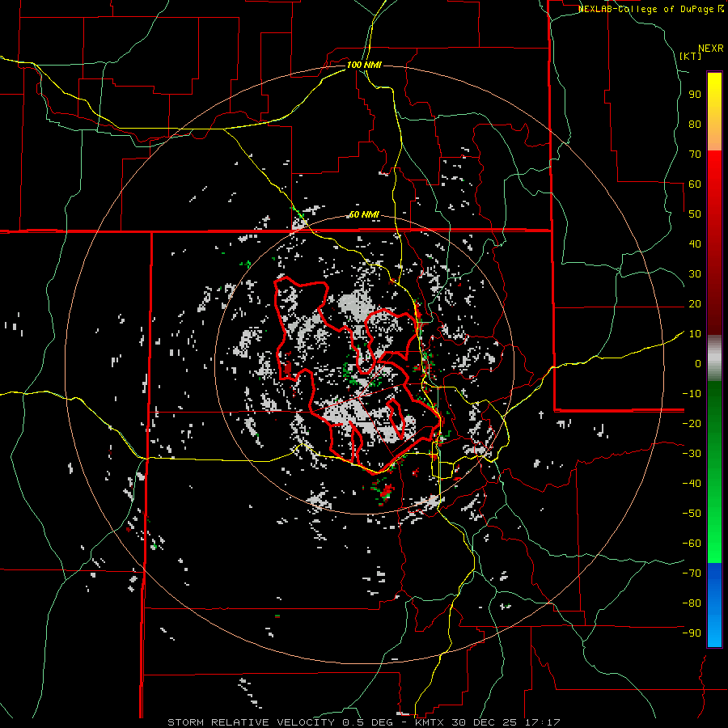Click the 0 value on velocity scale

698,363
